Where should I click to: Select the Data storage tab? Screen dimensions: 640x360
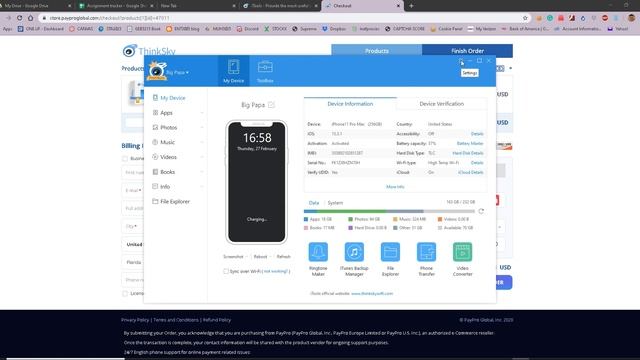[x=313, y=203]
